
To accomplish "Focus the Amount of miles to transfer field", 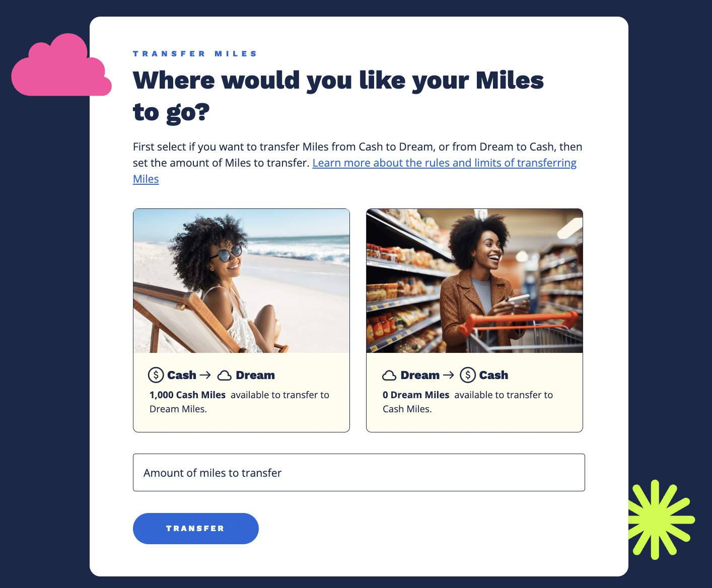I will 359,472.
